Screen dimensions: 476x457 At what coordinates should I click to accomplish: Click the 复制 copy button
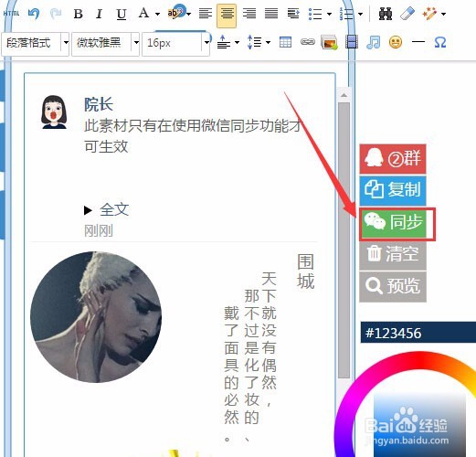tap(393, 190)
